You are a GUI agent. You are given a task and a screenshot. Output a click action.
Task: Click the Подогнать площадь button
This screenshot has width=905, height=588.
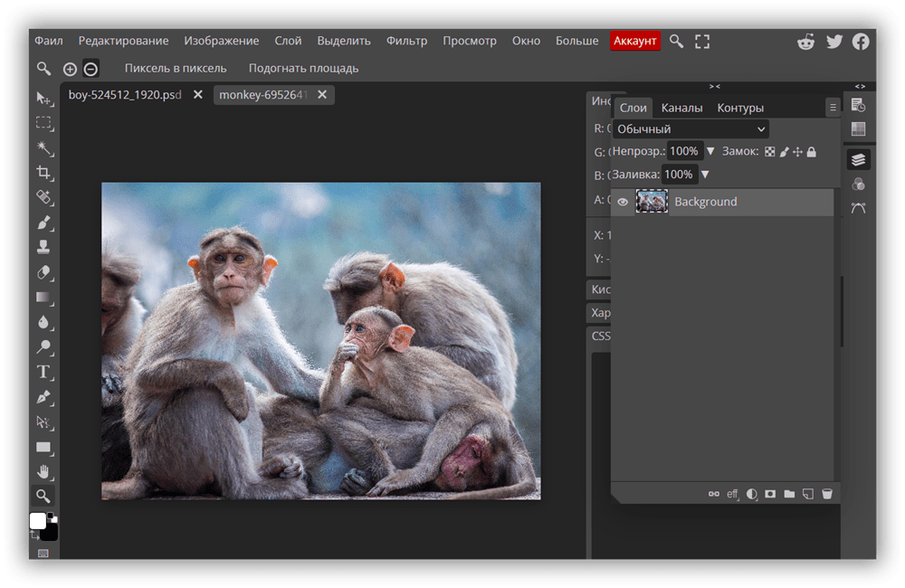coord(303,68)
